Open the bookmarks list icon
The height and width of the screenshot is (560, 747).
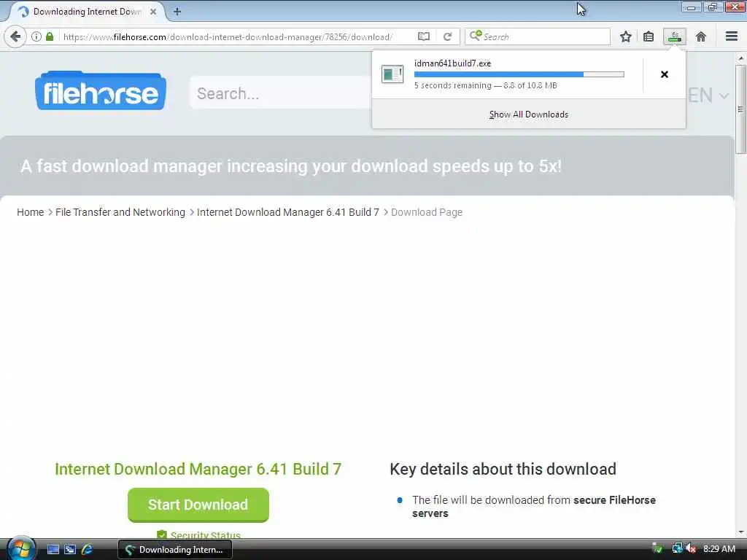point(649,36)
